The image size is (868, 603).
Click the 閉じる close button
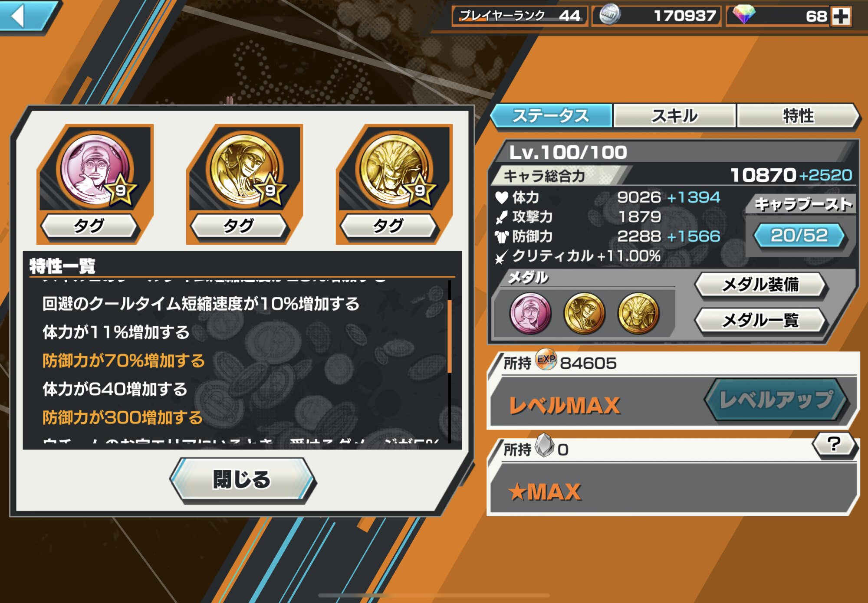click(242, 480)
